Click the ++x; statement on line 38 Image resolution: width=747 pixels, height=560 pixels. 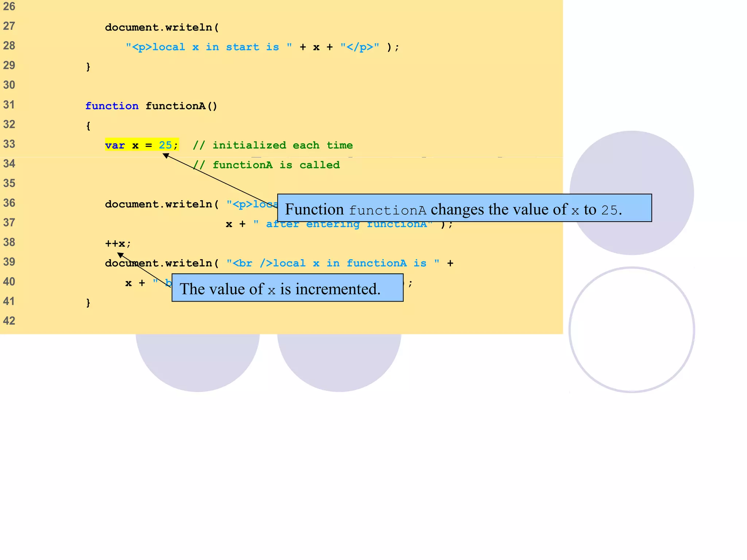point(117,243)
